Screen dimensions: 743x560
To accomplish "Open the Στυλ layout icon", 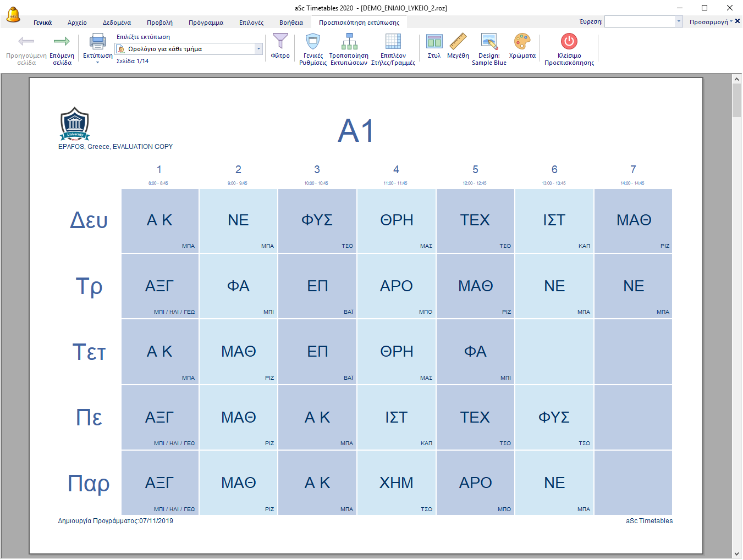I will tap(434, 42).
